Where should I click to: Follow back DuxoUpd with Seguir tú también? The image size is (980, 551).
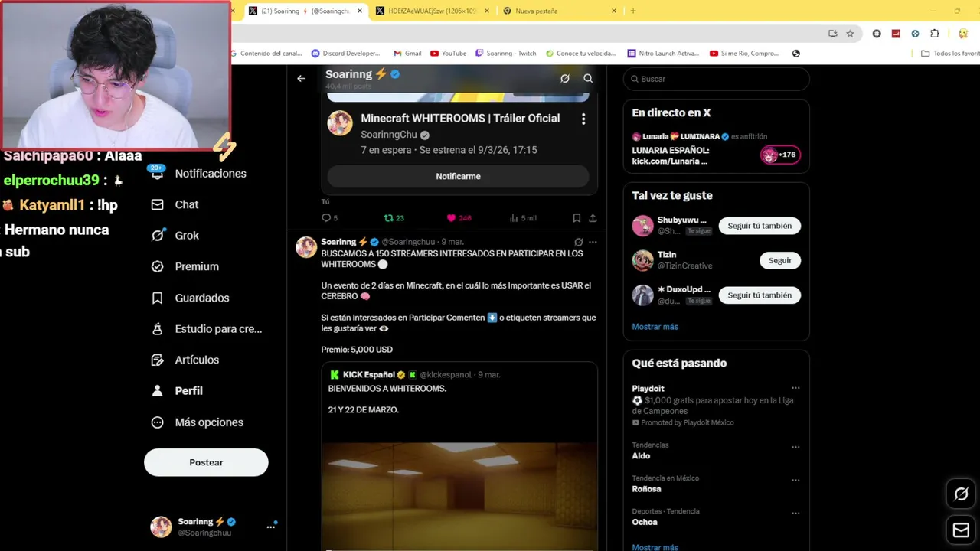pyautogui.click(x=759, y=295)
